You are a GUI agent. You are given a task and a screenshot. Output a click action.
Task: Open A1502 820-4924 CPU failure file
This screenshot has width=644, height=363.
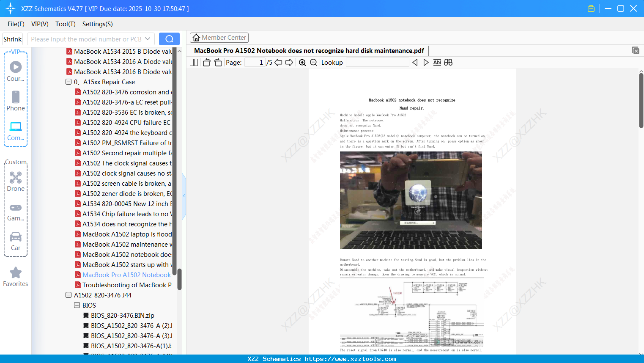[x=123, y=123]
